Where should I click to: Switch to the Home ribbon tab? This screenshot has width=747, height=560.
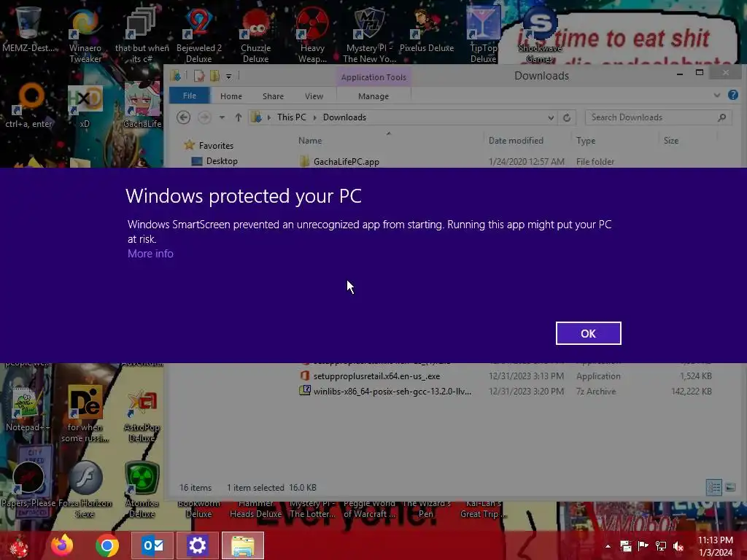click(231, 96)
